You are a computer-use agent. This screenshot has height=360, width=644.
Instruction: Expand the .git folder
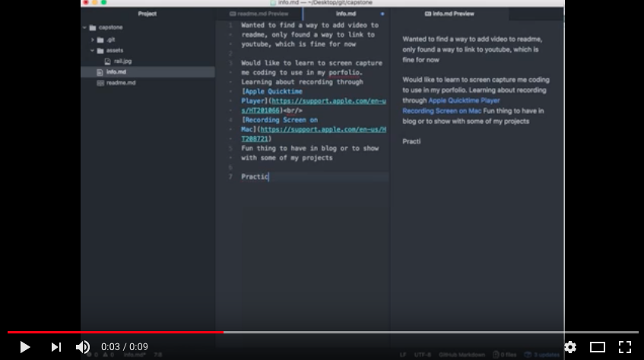(x=93, y=39)
